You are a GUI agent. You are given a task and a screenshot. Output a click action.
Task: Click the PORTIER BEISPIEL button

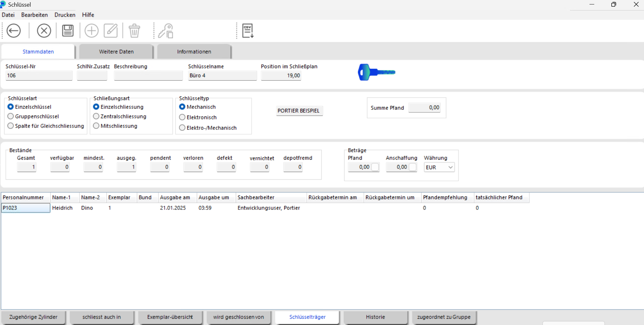tap(299, 111)
